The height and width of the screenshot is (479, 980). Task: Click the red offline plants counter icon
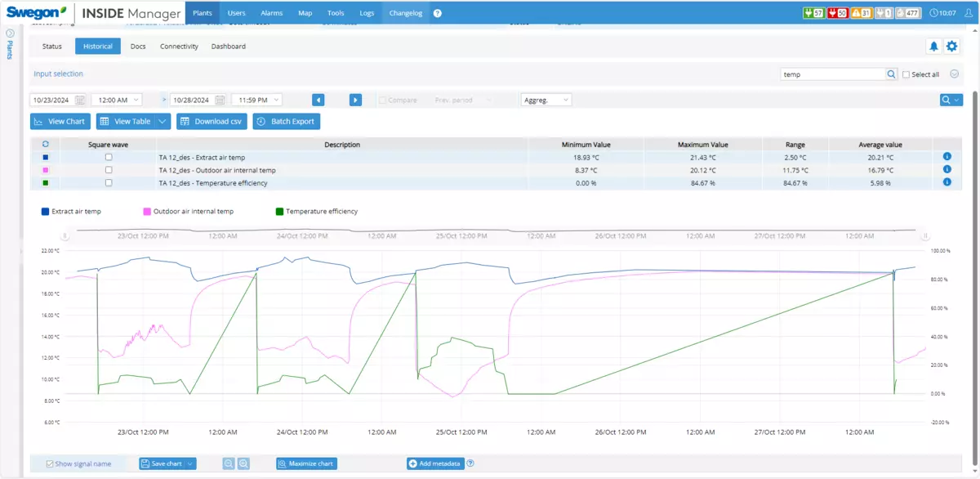pos(837,13)
